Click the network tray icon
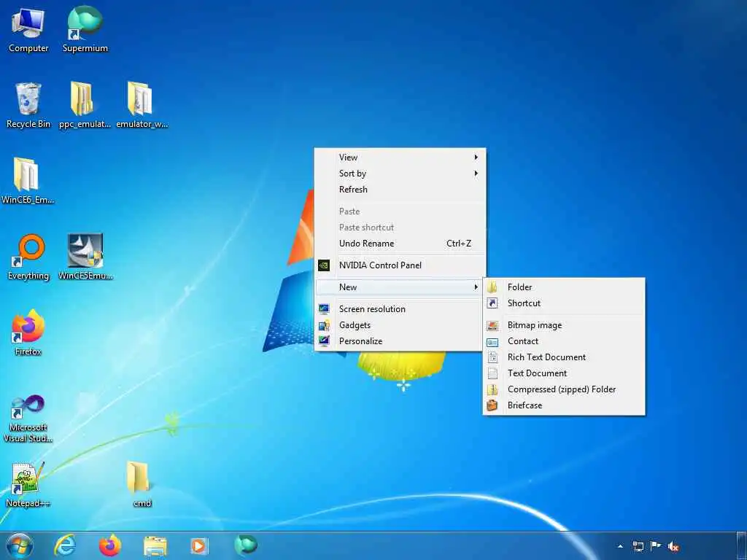This screenshot has height=560, width=747. tap(638, 547)
